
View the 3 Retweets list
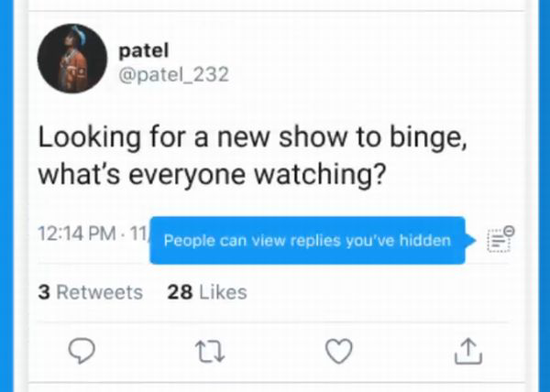coord(90,292)
